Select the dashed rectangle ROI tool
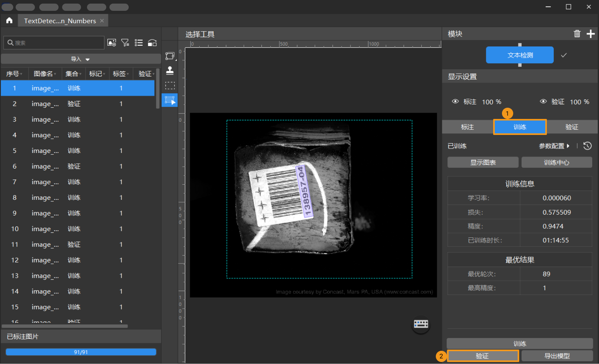The image size is (599, 364). point(170,85)
